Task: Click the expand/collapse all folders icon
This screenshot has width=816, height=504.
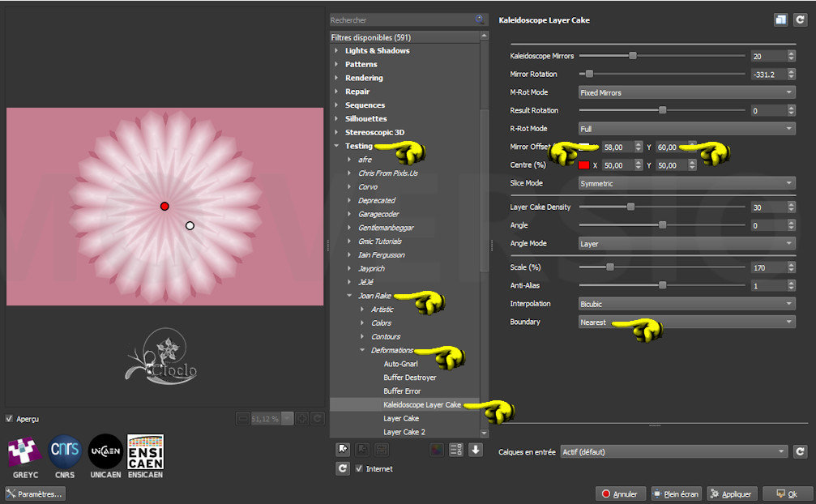Action: pyautogui.click(x=456, y=450)
